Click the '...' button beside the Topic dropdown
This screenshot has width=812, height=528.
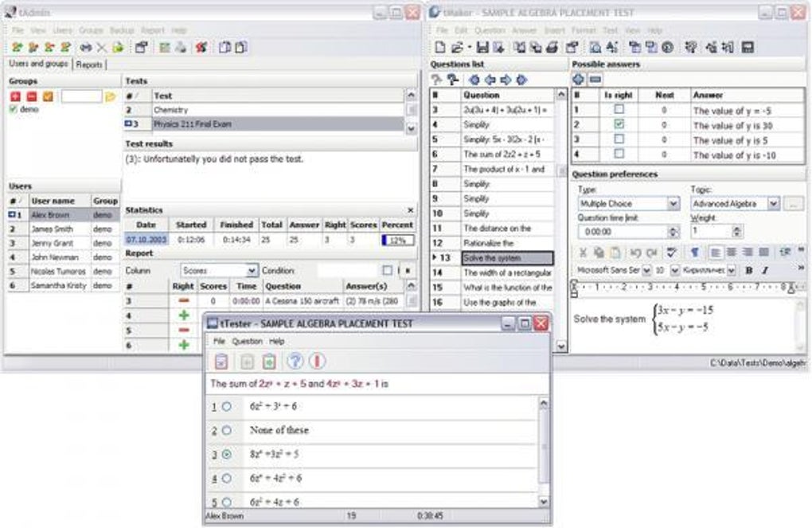point(794,204)
